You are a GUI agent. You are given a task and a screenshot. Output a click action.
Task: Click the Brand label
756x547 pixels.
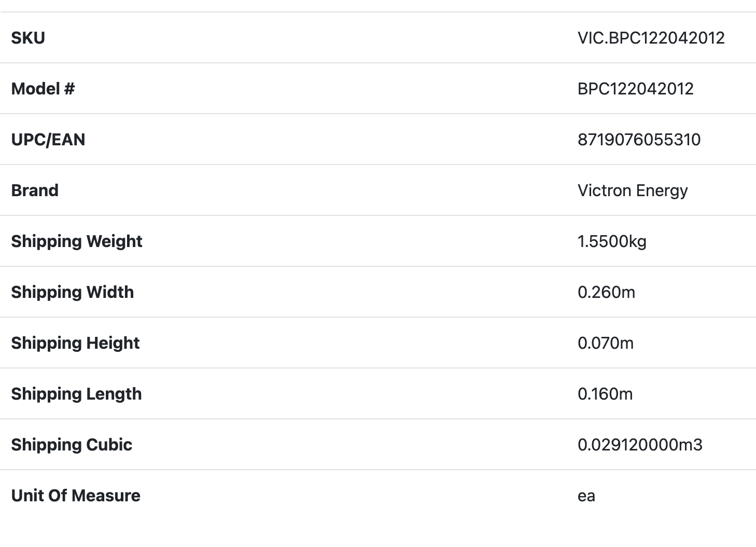[x=35, y=190]
